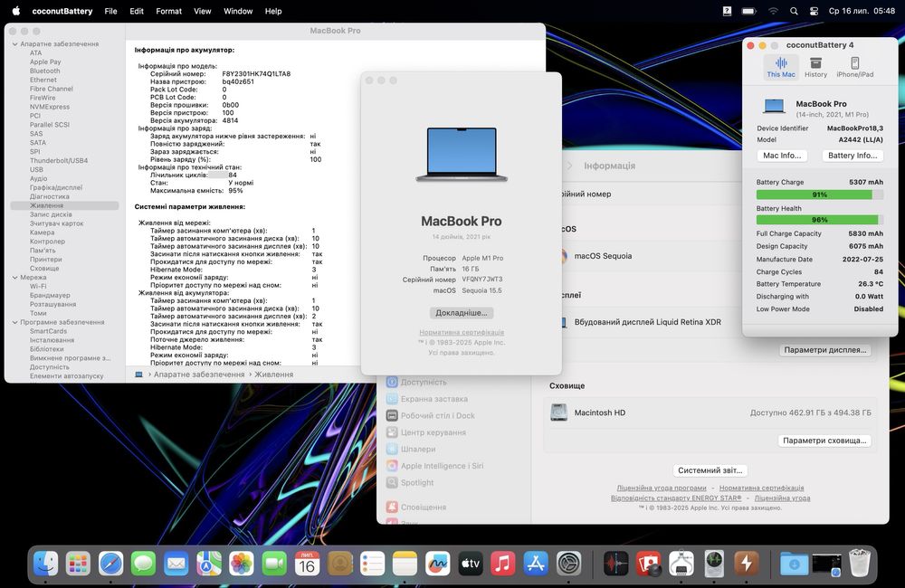Click Параметри дисплея... button
Image resolution: width=905 pixels, height=588 pixels.
(x=824, y=350)
